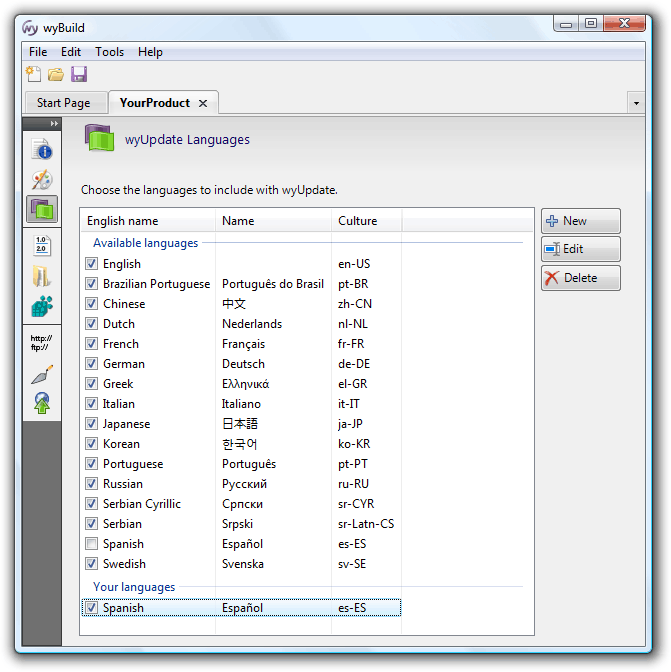Open the registry cubes sidebar icon

pos(42,306)
